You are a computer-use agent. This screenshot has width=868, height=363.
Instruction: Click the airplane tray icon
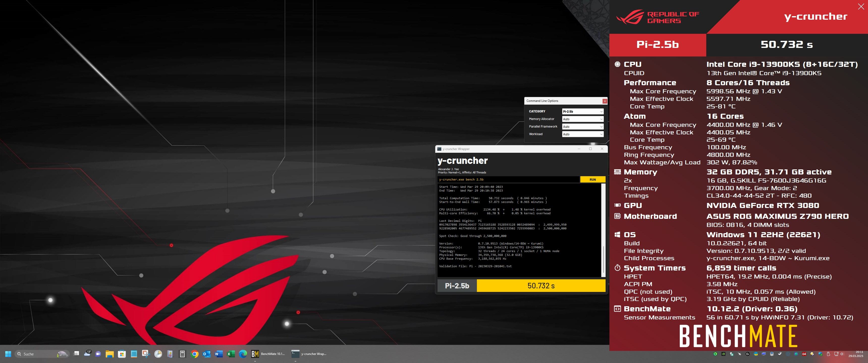pyautogui.click(x=740, y=354)
